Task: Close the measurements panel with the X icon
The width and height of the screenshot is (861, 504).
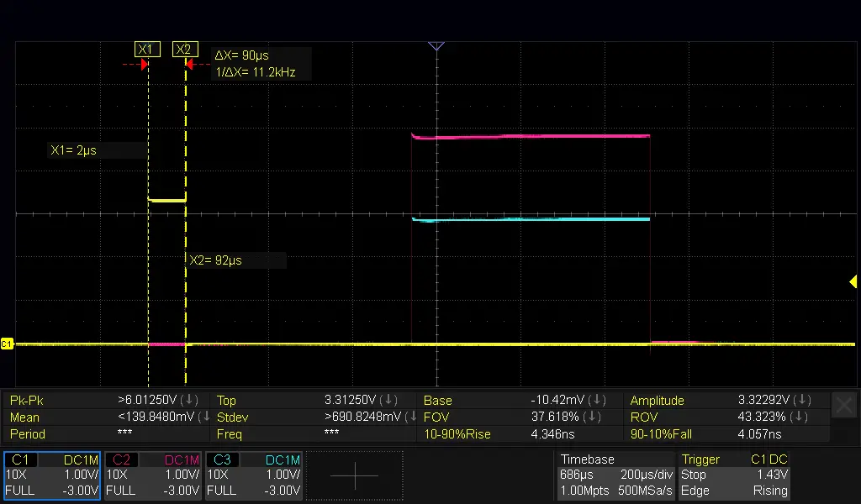Action: (x=844, y=406)
